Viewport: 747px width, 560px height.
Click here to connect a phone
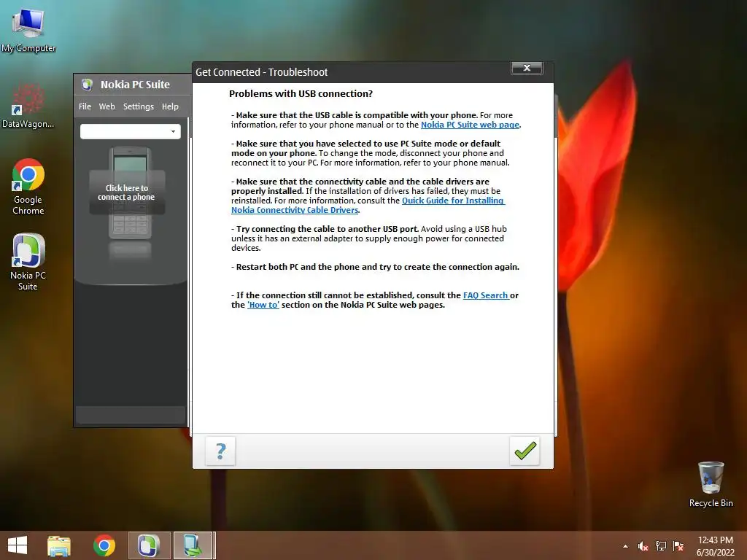coord(127,192)
